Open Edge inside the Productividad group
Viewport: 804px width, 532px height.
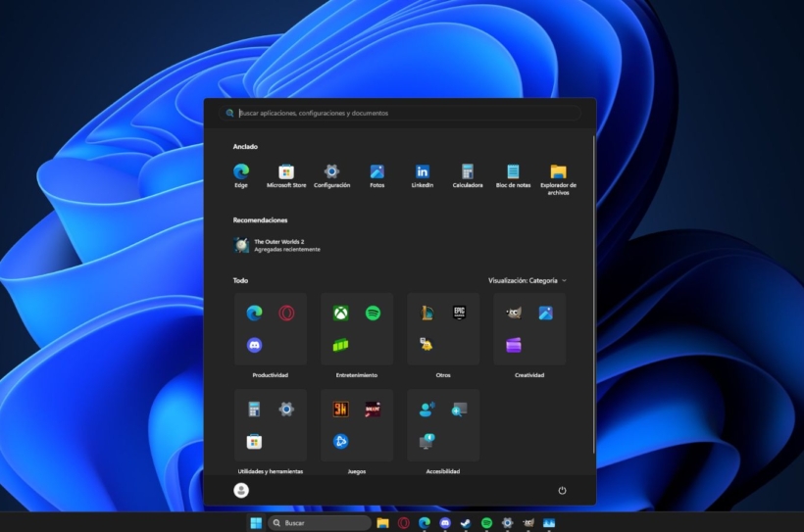(254, 313)
